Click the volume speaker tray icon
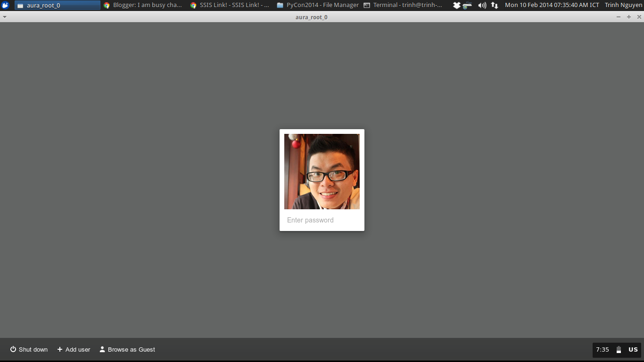This screenshot has height=362, width=644. [482, 5]
